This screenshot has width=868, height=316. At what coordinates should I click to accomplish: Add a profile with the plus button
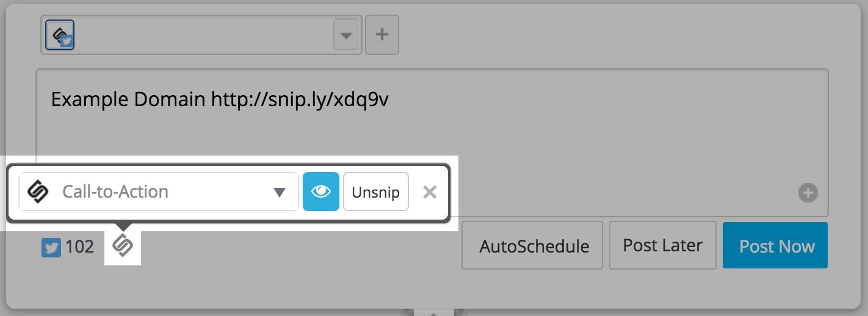point(382,35)
